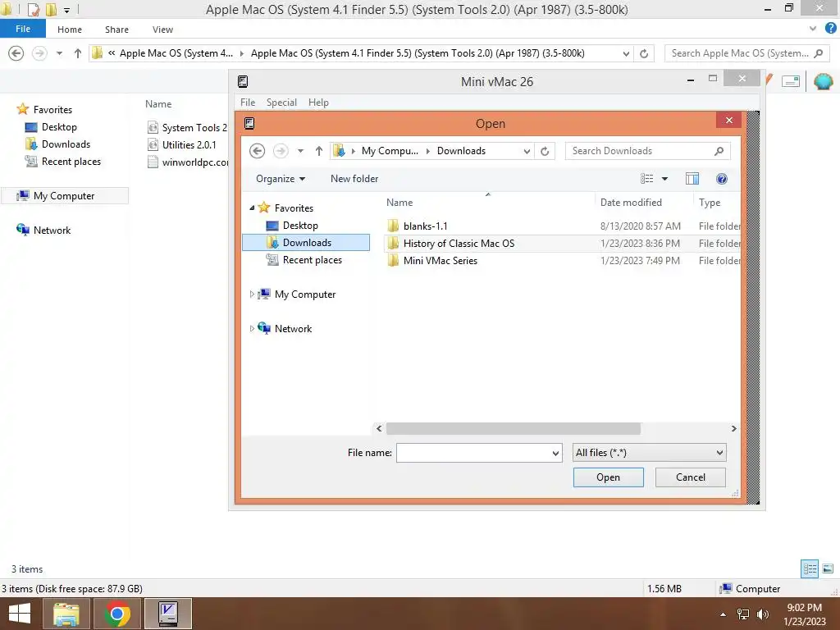Refresh the Explorer window address bar
Screen dimensions: 840x630
point(644,53)
